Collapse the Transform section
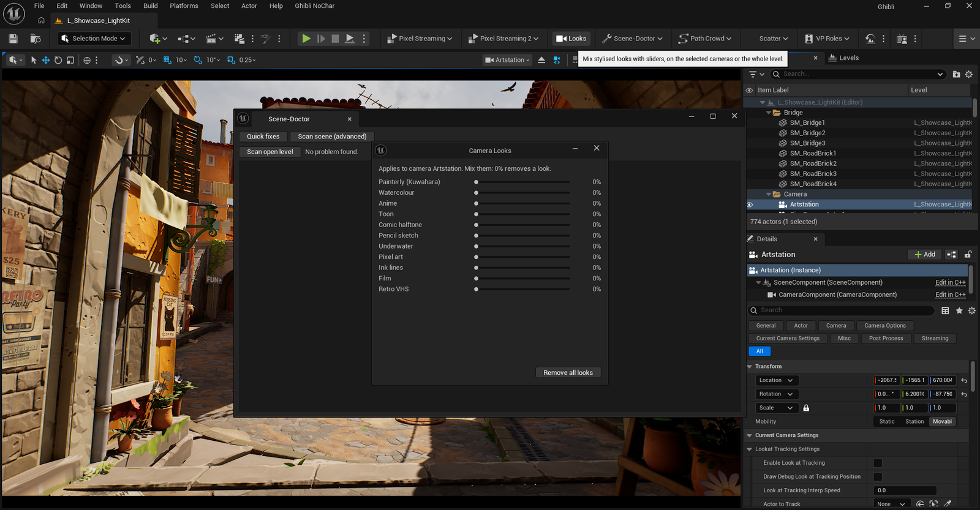Viewport: 980px width, 510px height. tap(750, 367)
